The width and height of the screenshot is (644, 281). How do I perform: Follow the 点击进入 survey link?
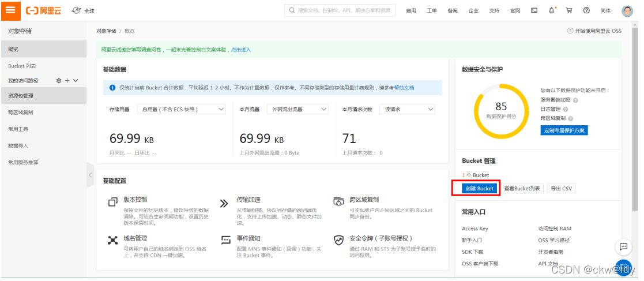[240, 50]
